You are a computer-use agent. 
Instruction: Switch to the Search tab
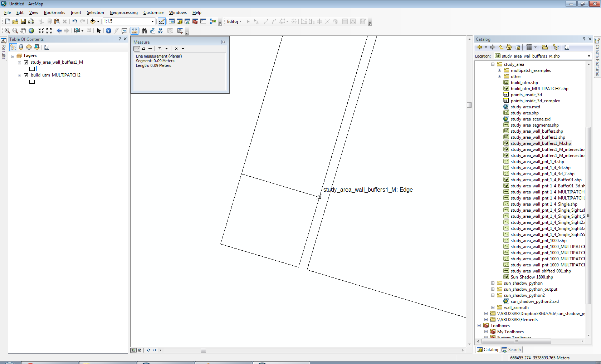[511, 350]
